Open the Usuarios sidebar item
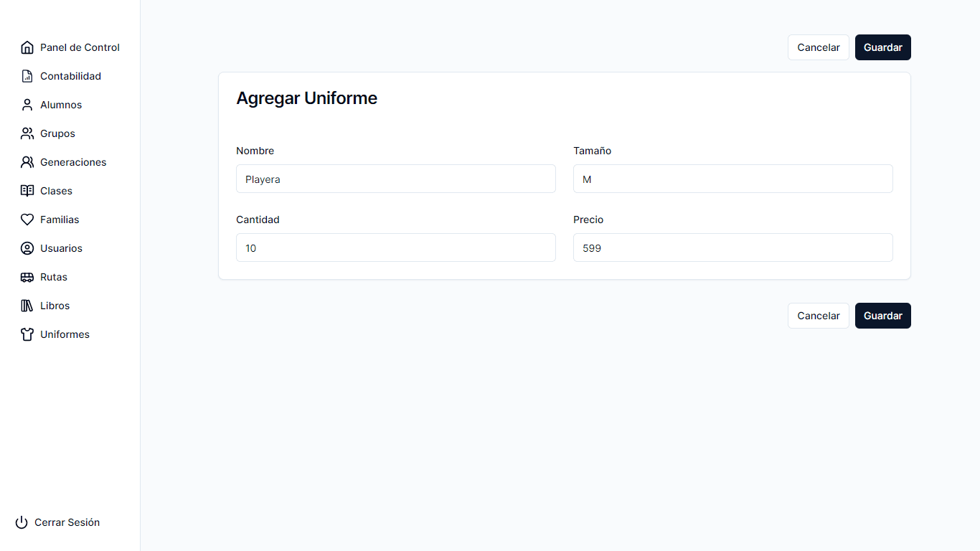Image resolution: width=980 pixels, height=551 pixels. (61, 248)
